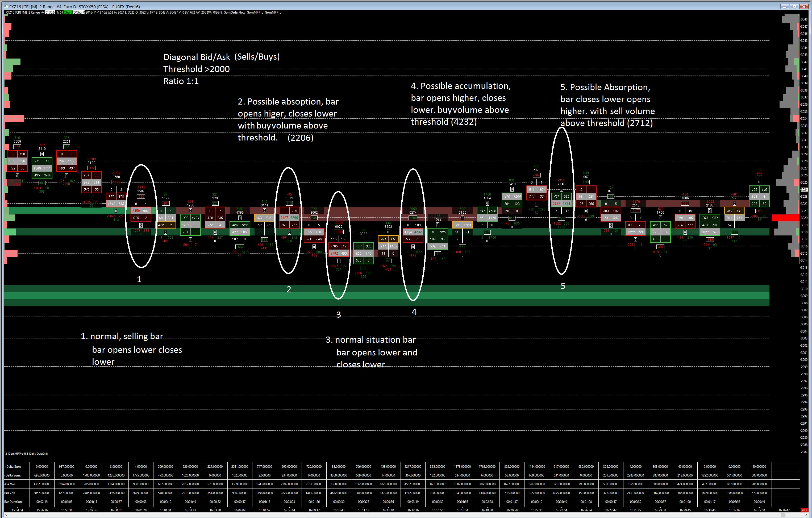Click the 'DChg' box in header line
Viewport: 812px width, 518px height.
click(79, 13)
